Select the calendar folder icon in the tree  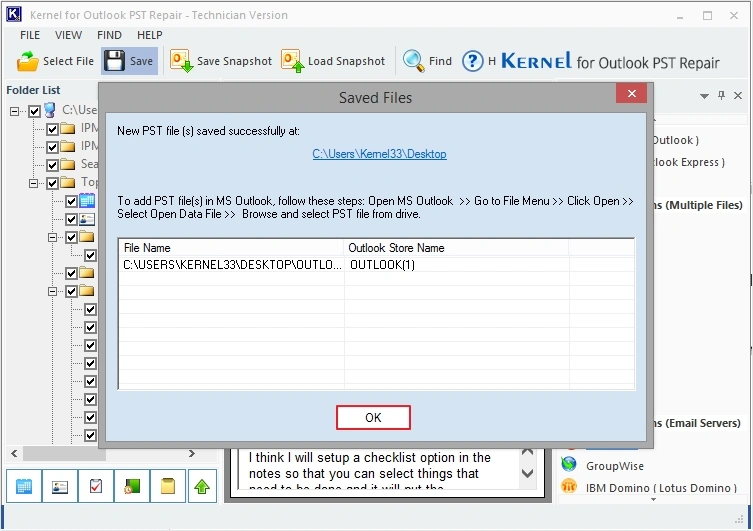[87, 201]
